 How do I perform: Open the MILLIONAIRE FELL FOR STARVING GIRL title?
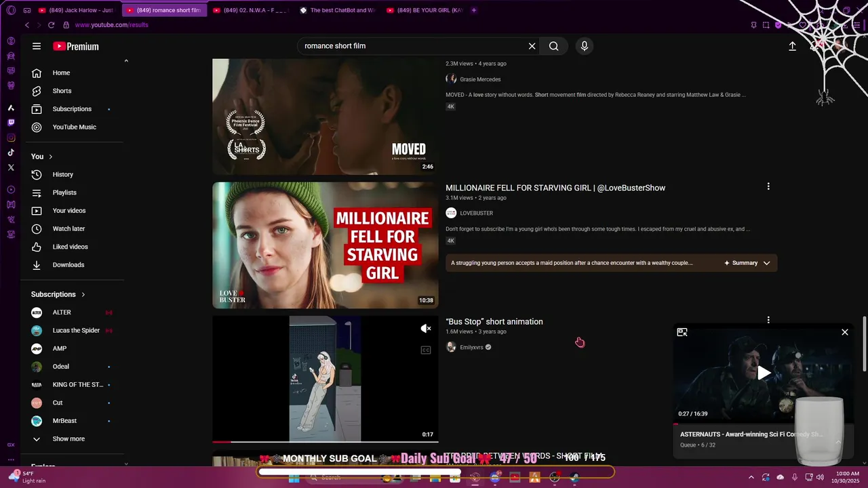point(555,188)
